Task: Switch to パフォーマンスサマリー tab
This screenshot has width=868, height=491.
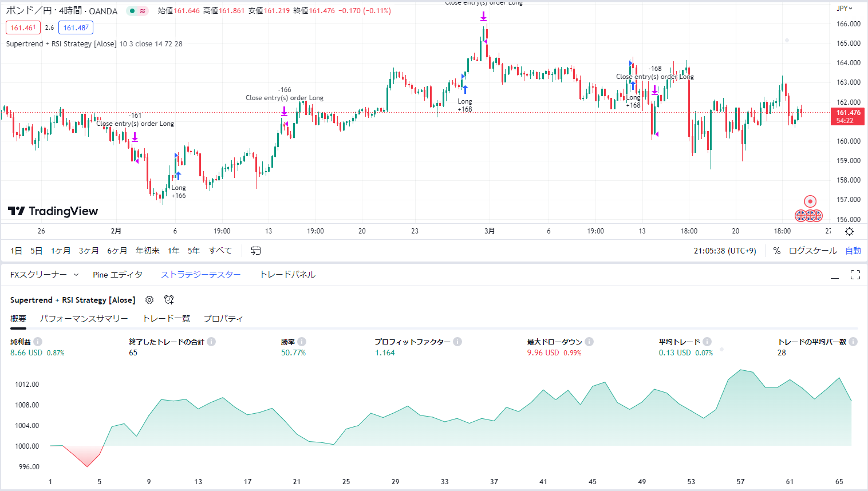Action: [84, 319]
